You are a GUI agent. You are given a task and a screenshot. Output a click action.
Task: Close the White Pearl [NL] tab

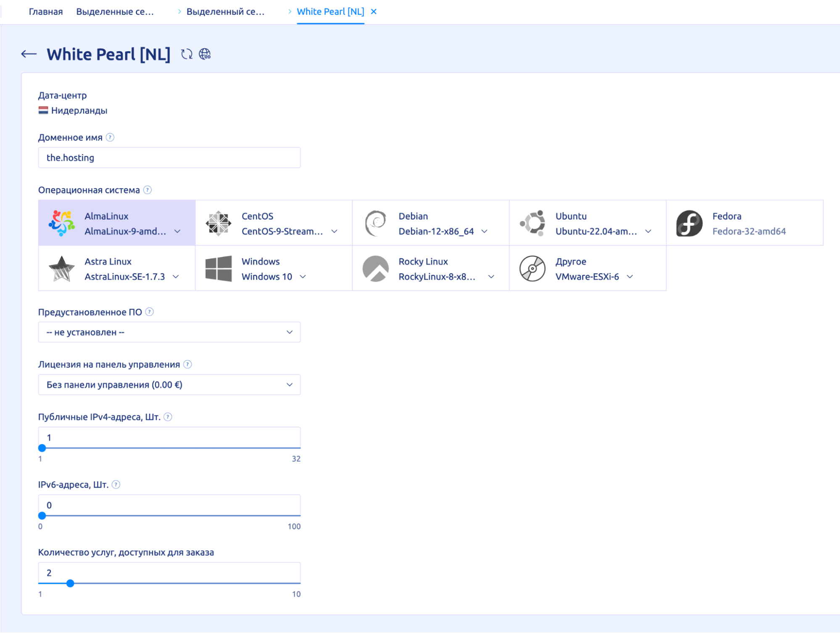(x=374, y=12)
